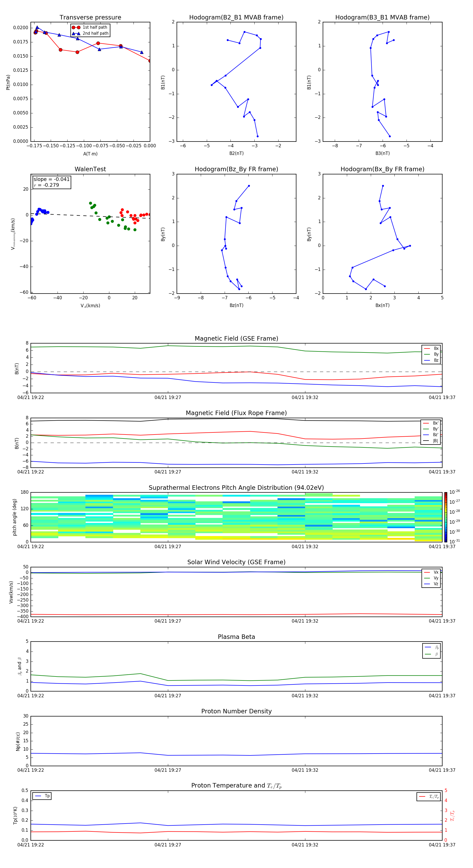Select the β legend entry in Plasma Beta plot
This screenshot has height=868, width=473.
tap(431, 654)
